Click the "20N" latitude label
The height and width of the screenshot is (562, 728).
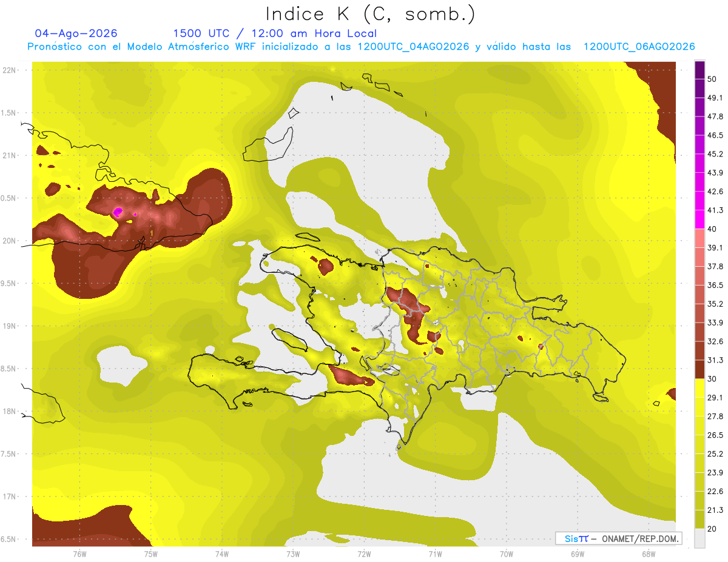pos(10,241)
